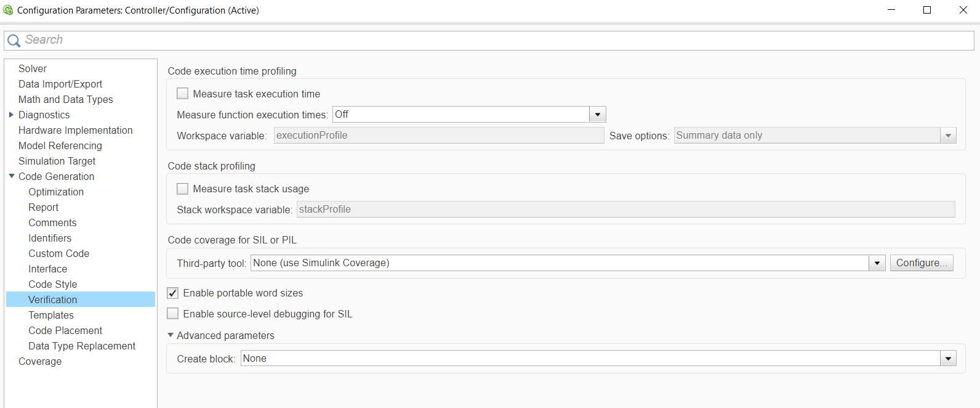Click the Simulink gear icon in title bar
The image size is (980, 408).
tap(8, 10)
